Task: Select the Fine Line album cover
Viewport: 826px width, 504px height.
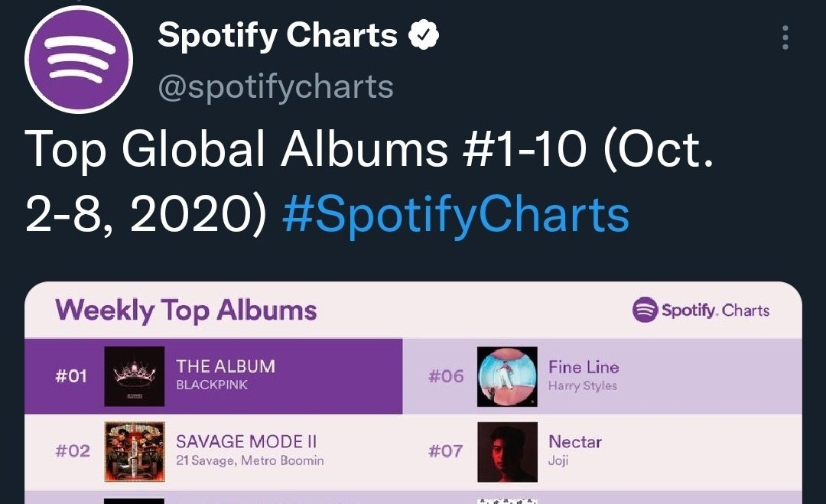Action: [x=507, y=376]
